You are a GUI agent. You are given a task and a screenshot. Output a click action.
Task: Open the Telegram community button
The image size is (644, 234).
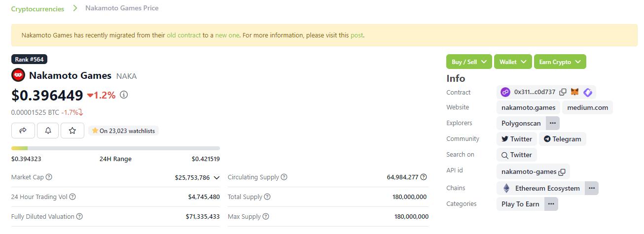coord(562,139)
